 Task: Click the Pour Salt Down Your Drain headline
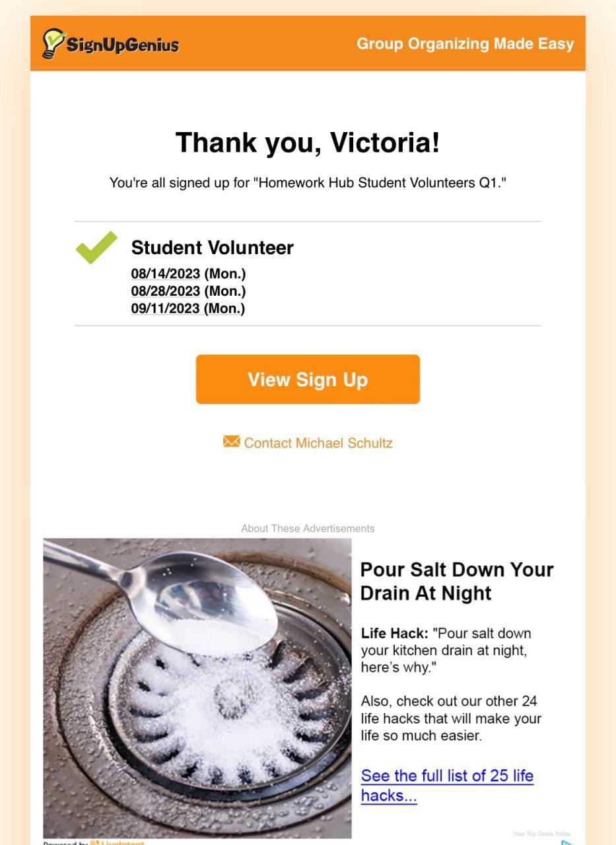(457, 582)
